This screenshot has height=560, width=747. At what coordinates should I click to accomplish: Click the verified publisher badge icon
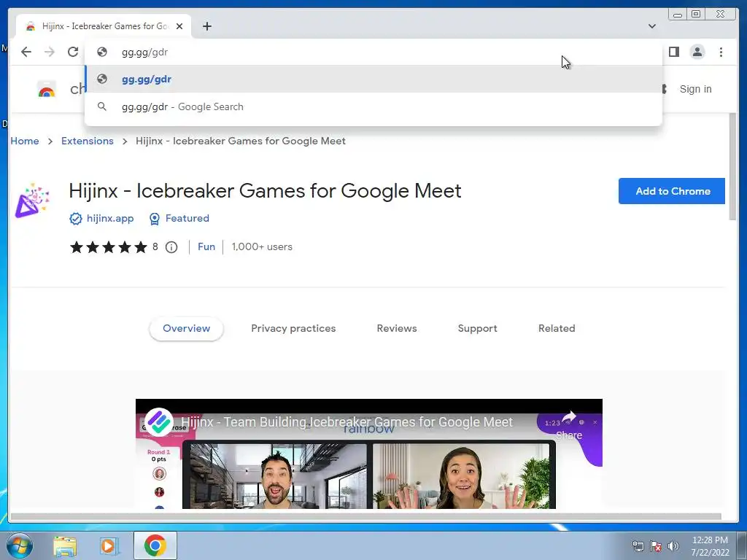(75, 219)
